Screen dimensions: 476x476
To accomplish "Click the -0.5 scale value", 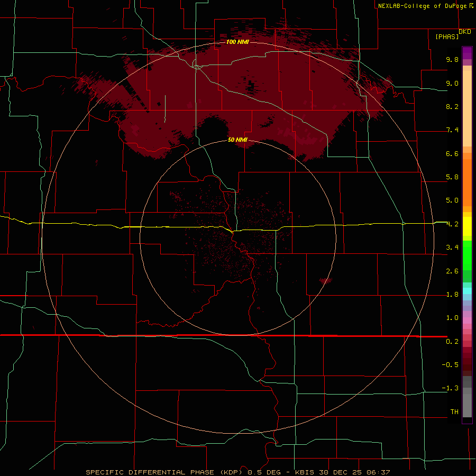I will (450, 365).
